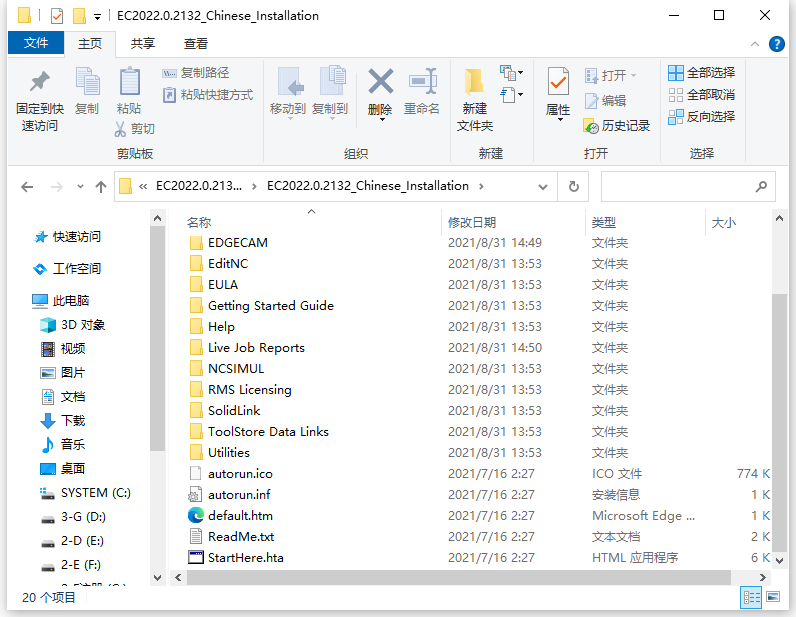Expand breadcrumb chevron after Chinese_Installation

tap(481, 186)
